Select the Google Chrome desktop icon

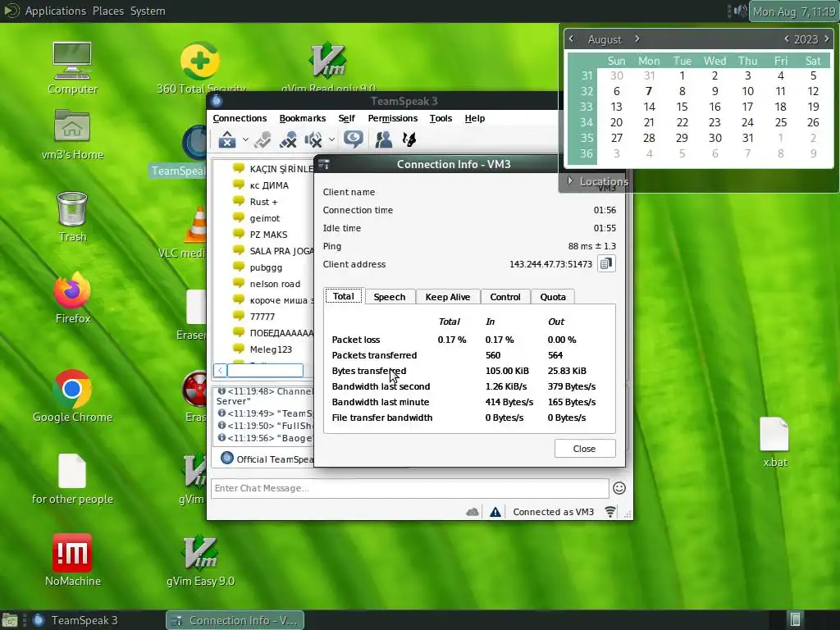[73, 396]
